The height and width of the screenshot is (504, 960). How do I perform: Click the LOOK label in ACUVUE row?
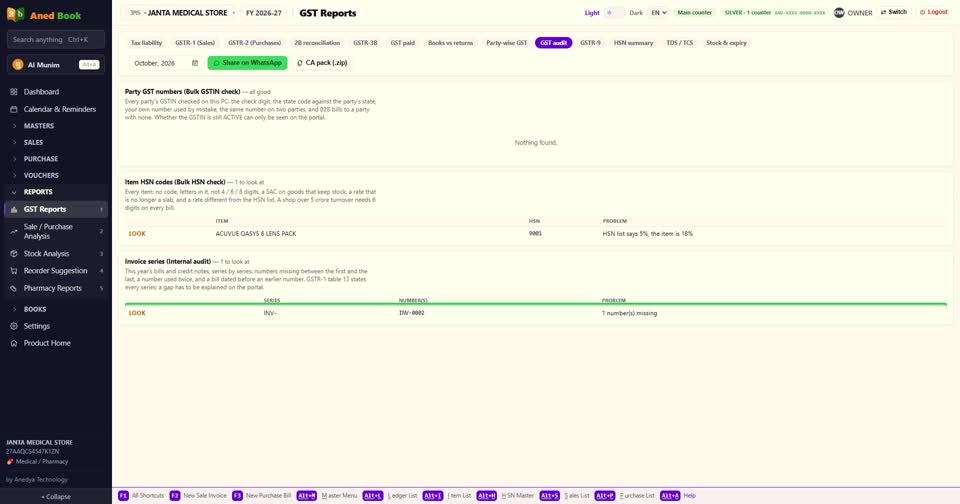[x=137, y=234]
